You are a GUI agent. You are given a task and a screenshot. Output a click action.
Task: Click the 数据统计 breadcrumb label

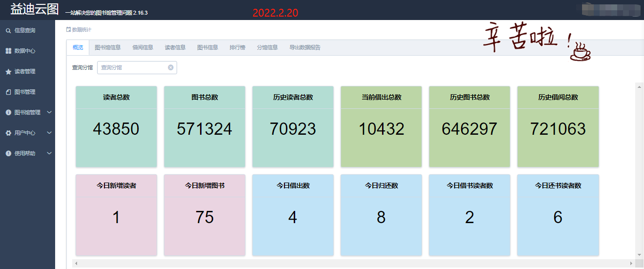pyautogui.click(x=81, y=30)
